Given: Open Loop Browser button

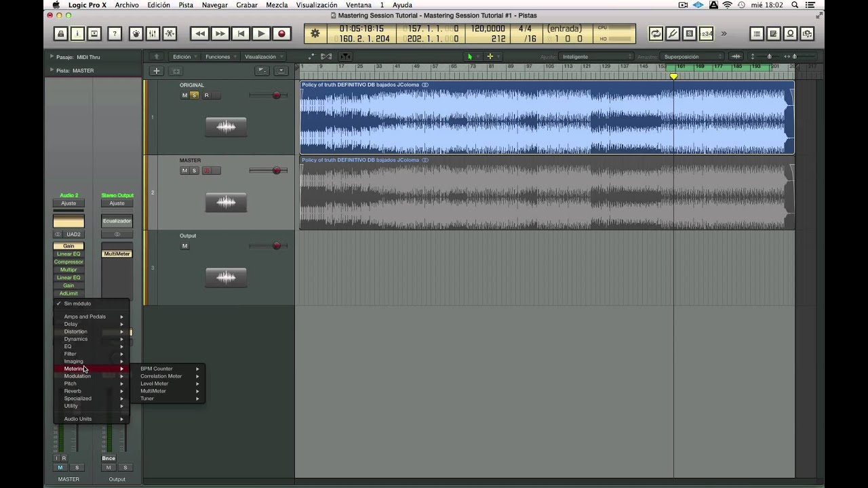Looking at the screenshot, I should pyautogui.click(x=790, y=33).
